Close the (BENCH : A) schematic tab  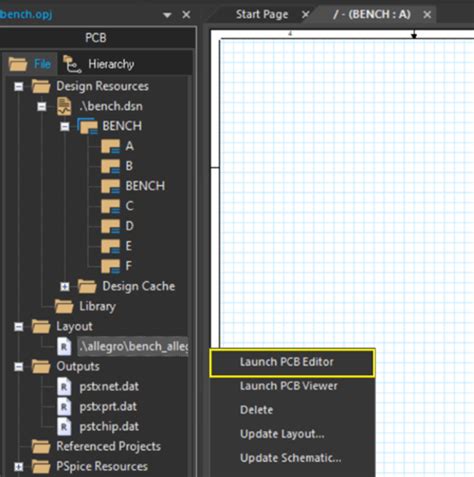point(427,14)
